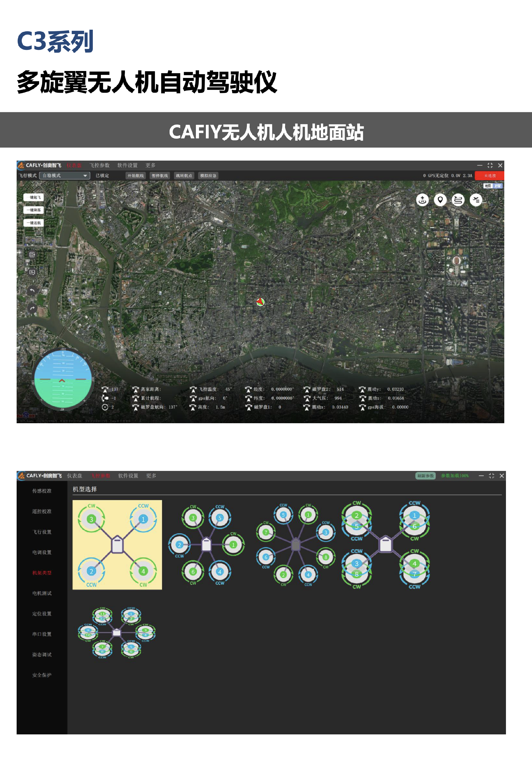Open the 更多 menu in parameters window
The image size is (532, 771).
click(x=151, y=475)
